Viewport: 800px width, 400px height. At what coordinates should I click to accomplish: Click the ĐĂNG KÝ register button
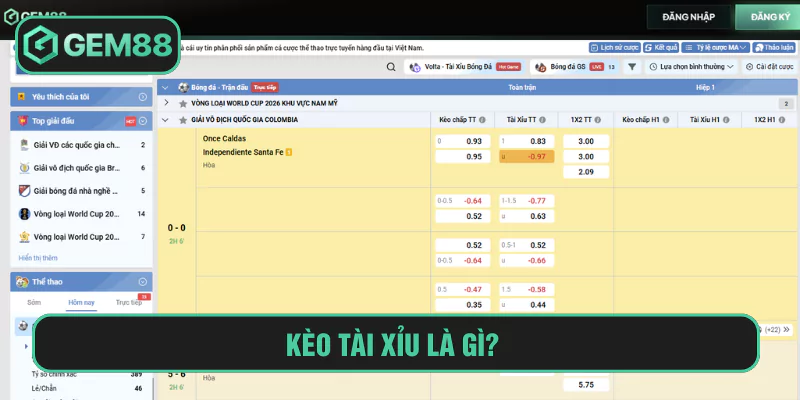[x=770, y=17]
